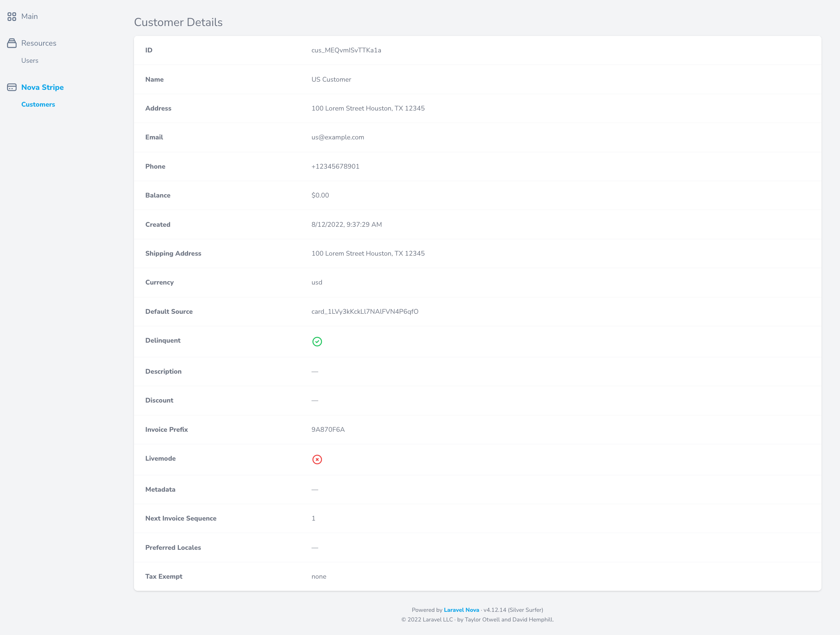Open the Customers sidebar link
This screenshot has height=635, width=840.
pos(38,104)
